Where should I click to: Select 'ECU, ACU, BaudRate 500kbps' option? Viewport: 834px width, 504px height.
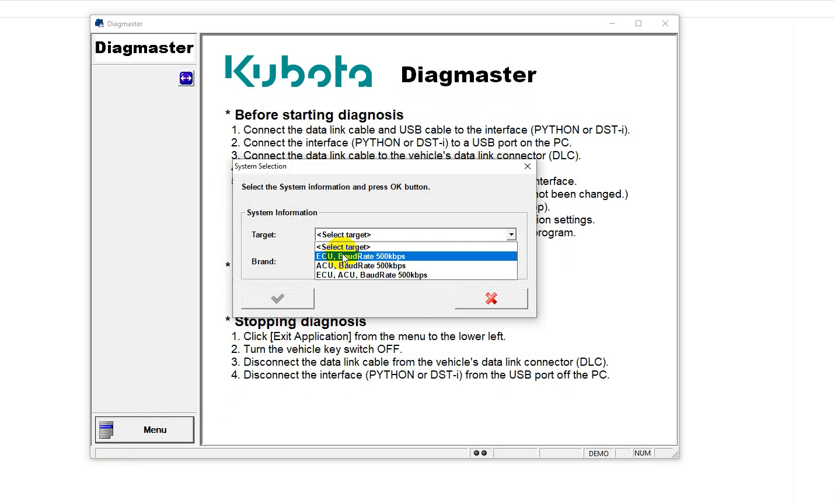(x=416, y=275)
